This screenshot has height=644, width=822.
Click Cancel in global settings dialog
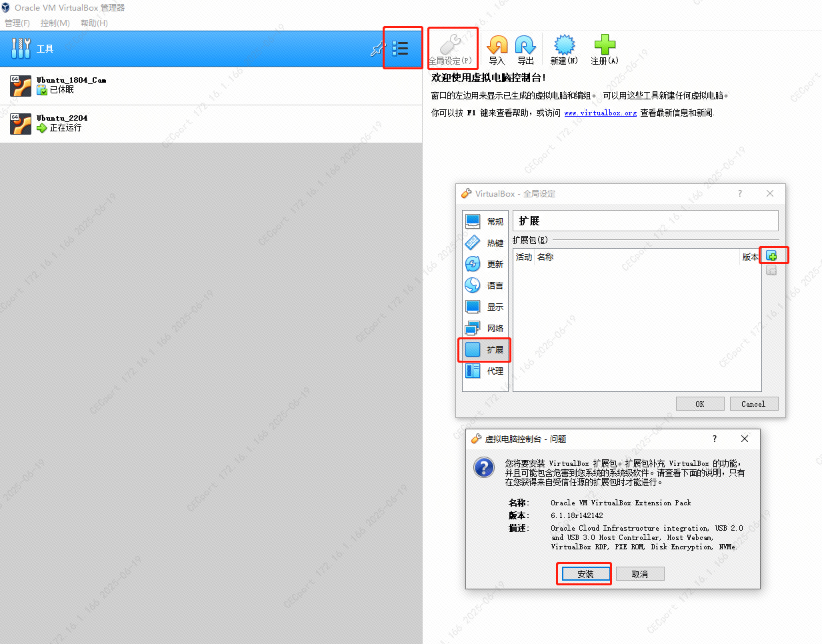click(x=753, y=404)
